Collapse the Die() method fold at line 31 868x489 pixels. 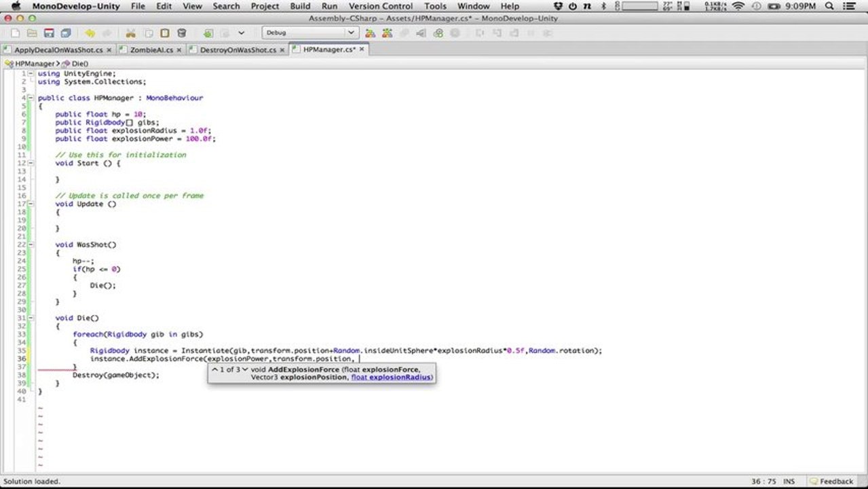click(x=31, y=318)
